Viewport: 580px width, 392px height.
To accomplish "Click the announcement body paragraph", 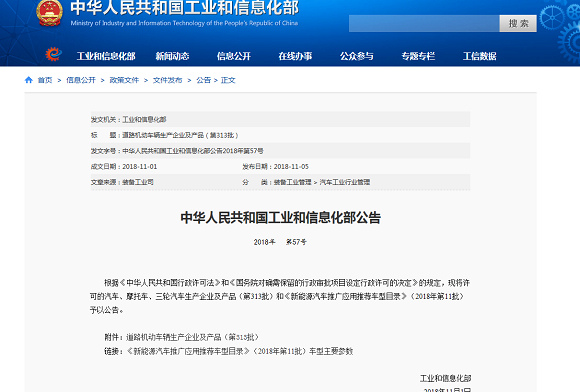I will pos(280,297).
